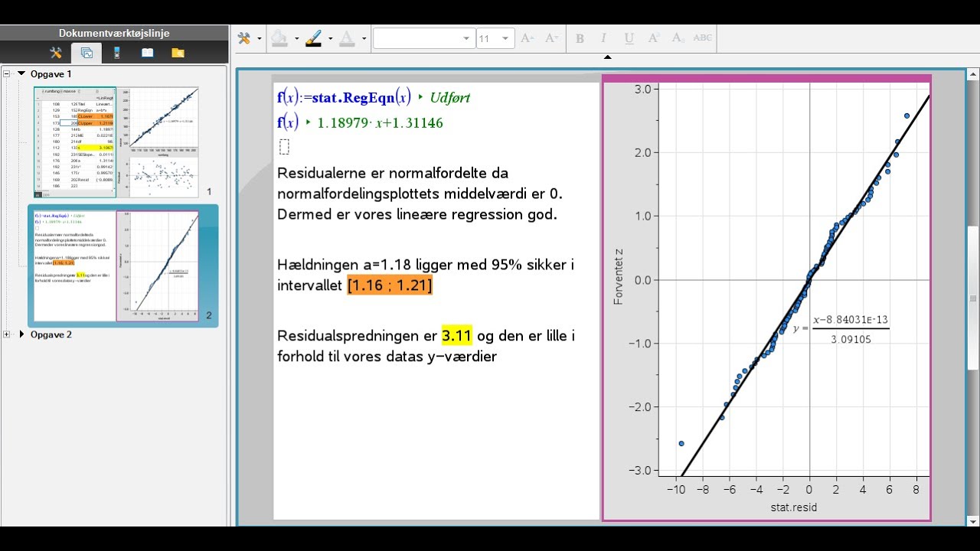Viewport: 980px width, 551px height.
Task: Open the tools wrench dropdown arrow
Action: point(259,38)
